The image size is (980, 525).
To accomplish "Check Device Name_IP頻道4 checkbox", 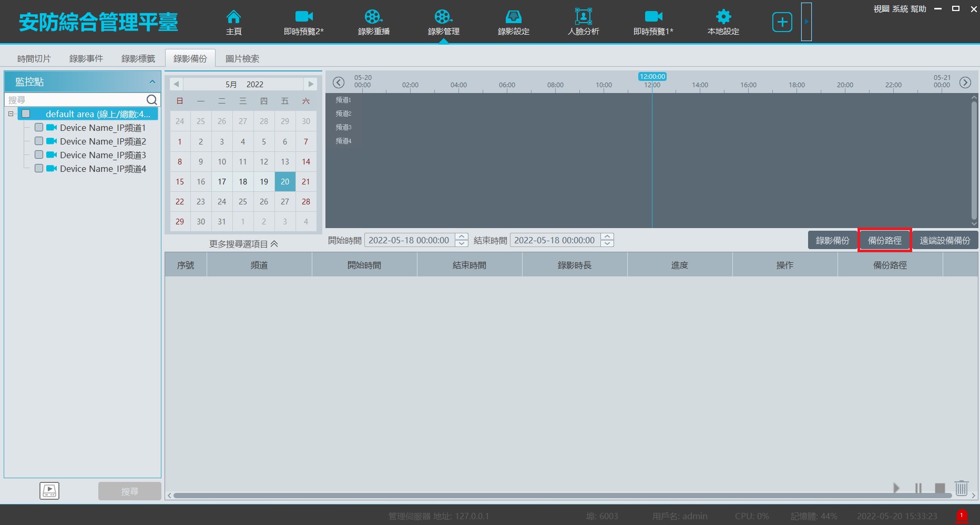I will tap(39, 169).
